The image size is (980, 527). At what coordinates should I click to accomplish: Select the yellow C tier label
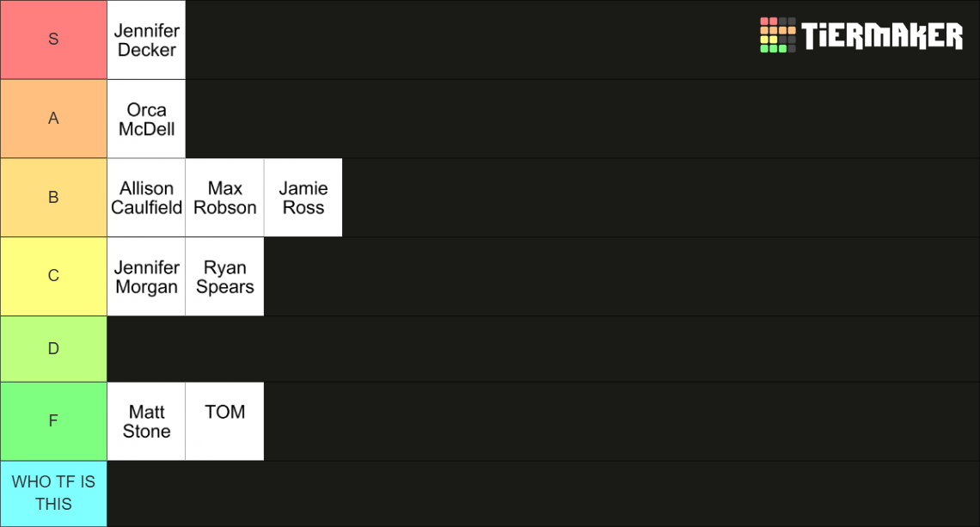point(53,276)
